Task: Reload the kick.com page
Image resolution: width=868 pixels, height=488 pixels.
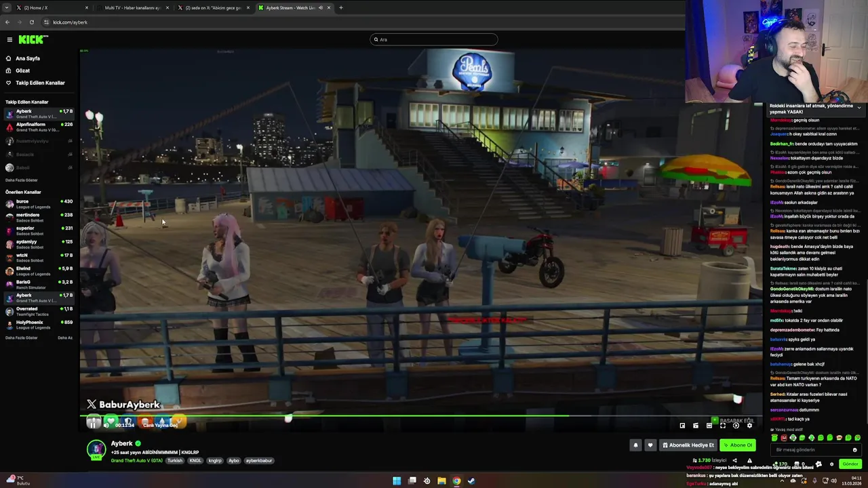Action: pyautogui.click(x=31, y=22)
